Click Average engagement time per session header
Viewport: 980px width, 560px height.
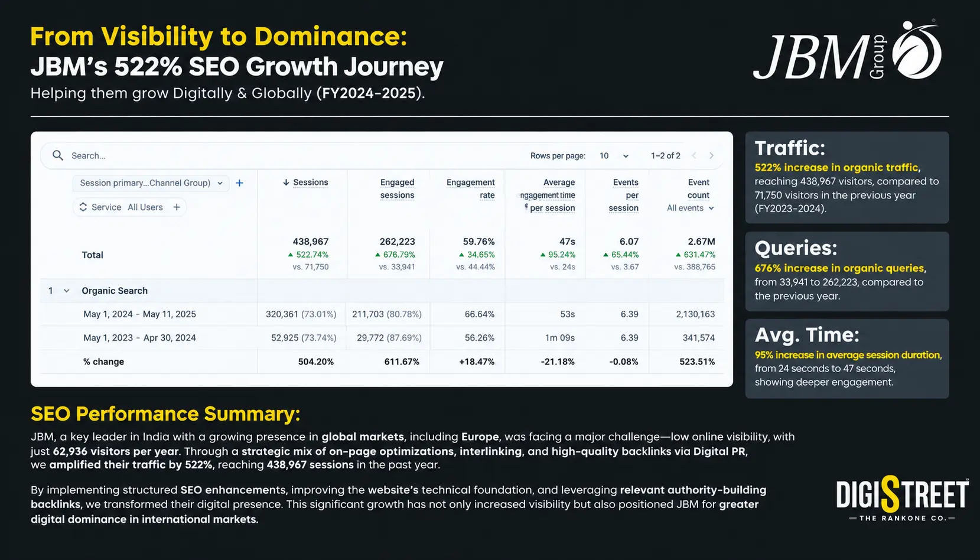[x=548, y=195]
